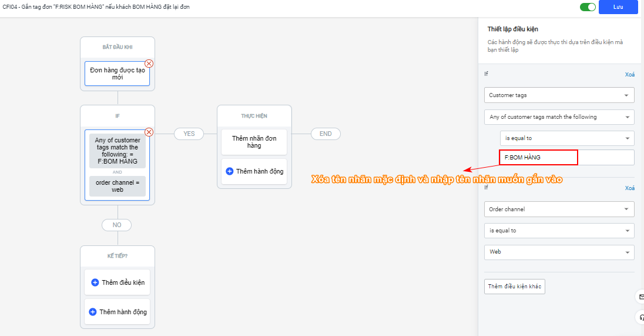
Task: Click plus icon beside 'Thêm hành động' in THỰC HIỆN
Action: [229, 171]
